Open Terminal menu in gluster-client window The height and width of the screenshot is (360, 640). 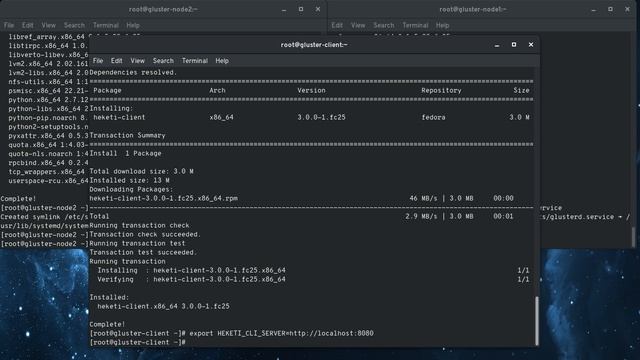coord(195,61)
